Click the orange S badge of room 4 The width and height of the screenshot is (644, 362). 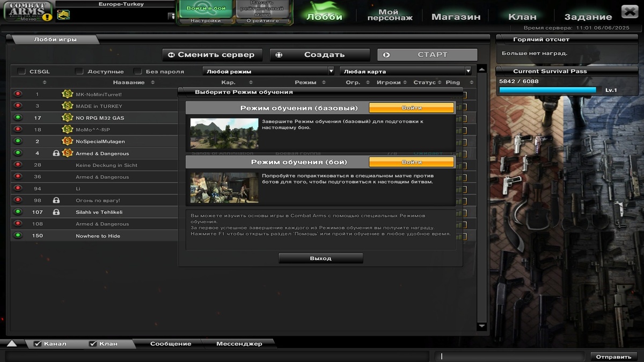click(x=67, y=153)
